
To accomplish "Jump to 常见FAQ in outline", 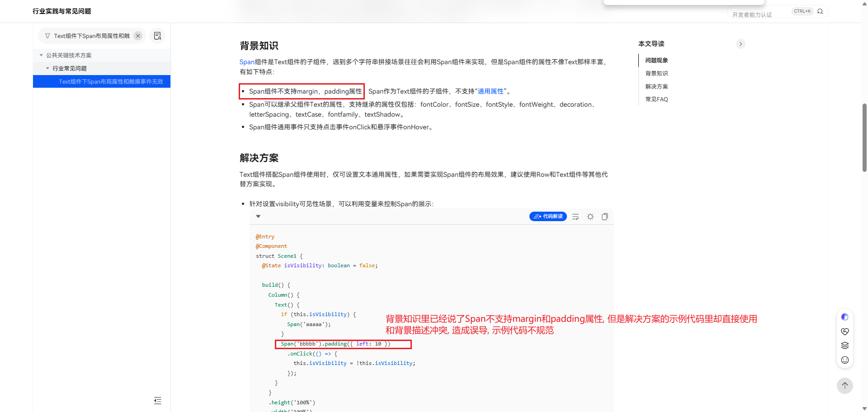I will coord(656,99).
